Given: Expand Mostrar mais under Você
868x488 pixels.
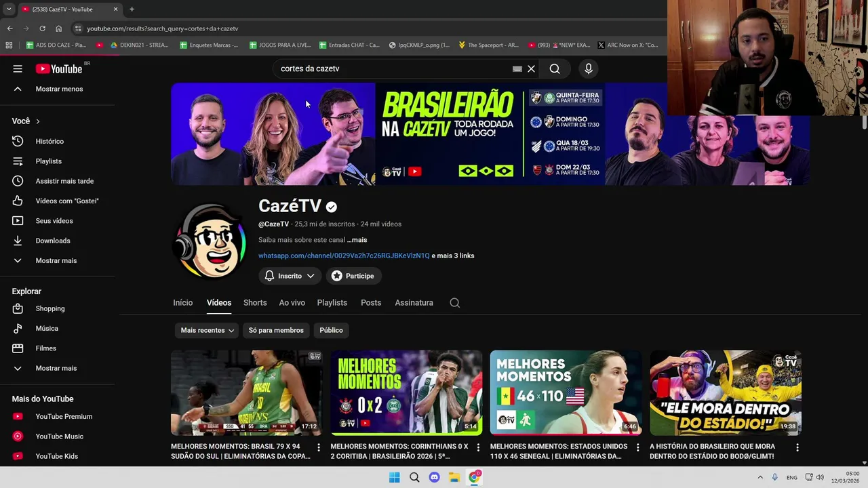Looking at the screenshot, I should click(58, 260).
